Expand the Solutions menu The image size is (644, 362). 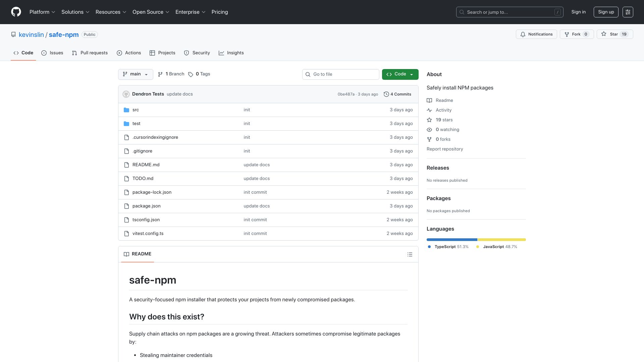point(75,12)
